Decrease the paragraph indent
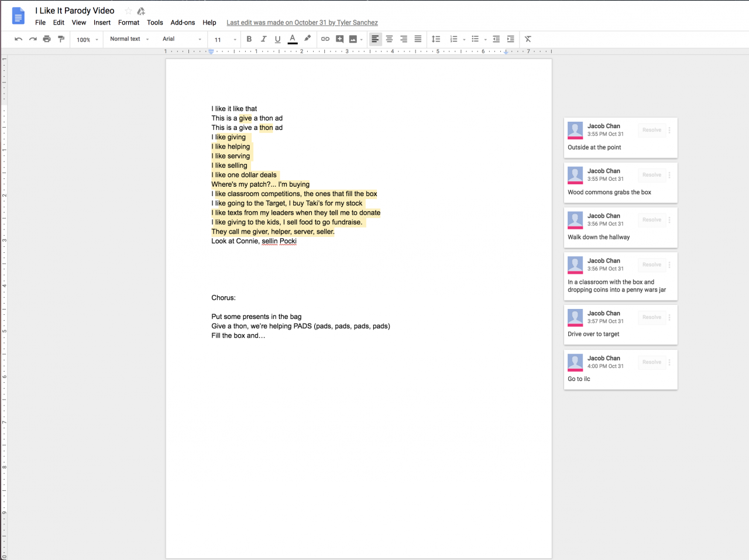The height and width of the screenshot is (560, 749). (496, 39)
